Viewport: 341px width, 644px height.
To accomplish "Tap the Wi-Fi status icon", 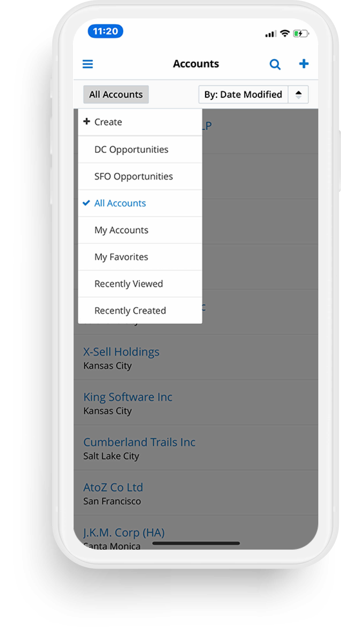I will (284, 33).
